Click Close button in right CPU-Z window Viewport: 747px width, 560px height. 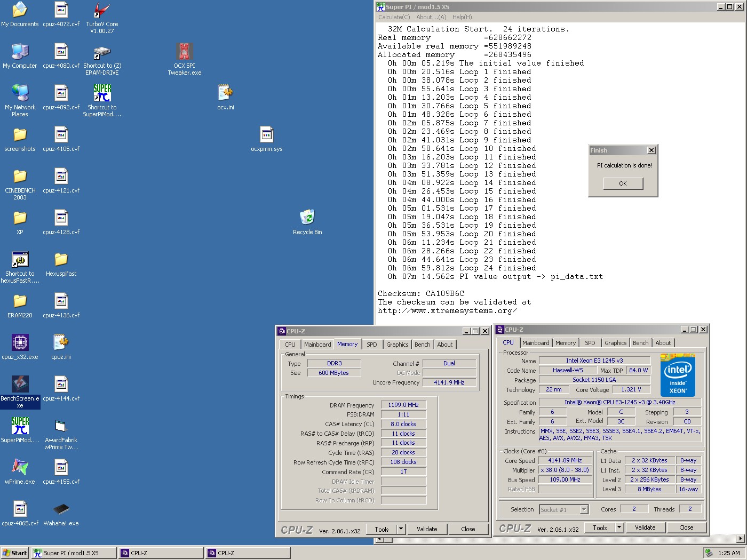click(686, 527)
